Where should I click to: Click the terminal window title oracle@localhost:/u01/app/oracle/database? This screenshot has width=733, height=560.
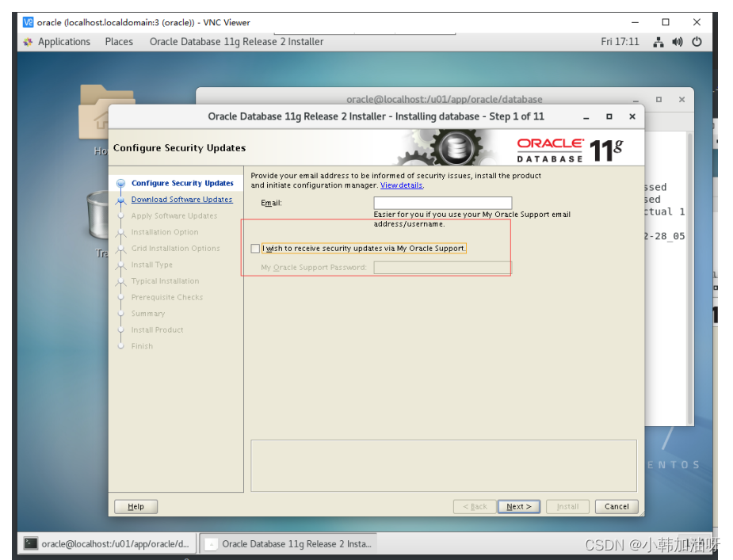pos(444,99)
